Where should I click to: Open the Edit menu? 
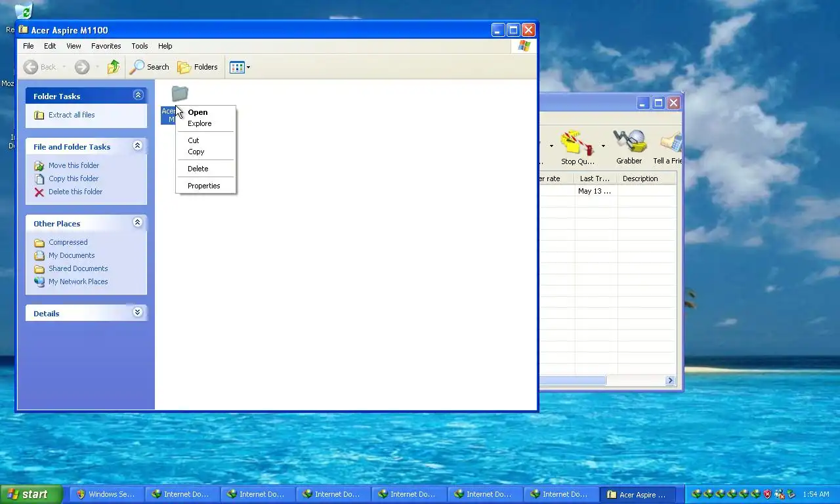50,46
